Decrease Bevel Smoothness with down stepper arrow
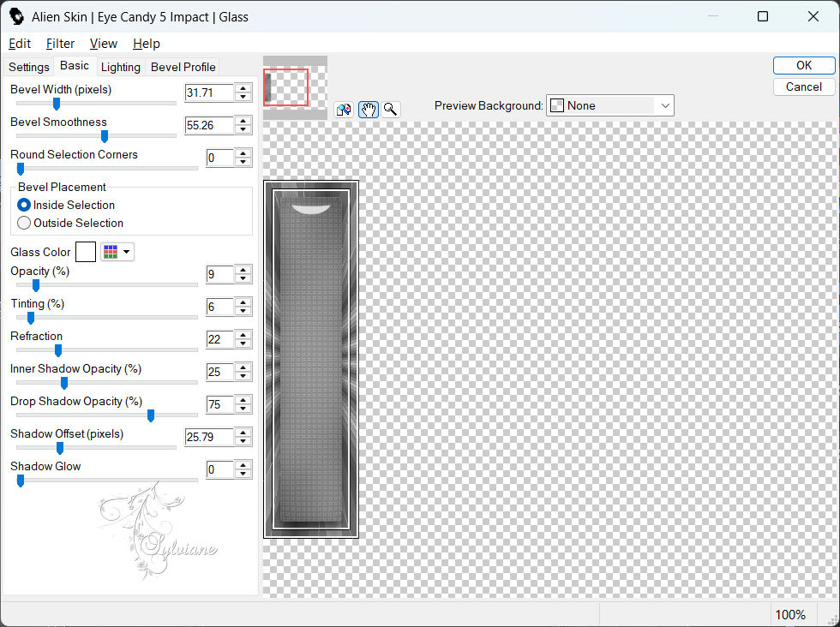 243,129
